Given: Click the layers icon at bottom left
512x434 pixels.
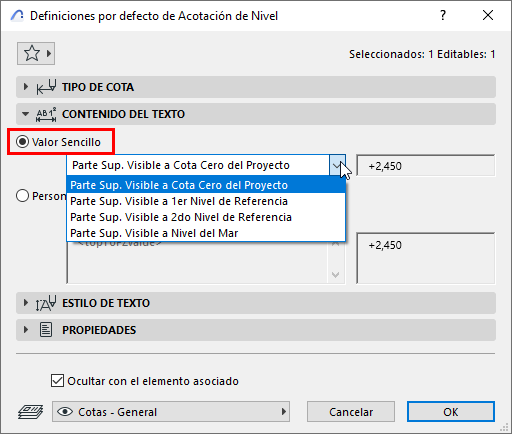Looking at the screenshot, I should [30, 412].
